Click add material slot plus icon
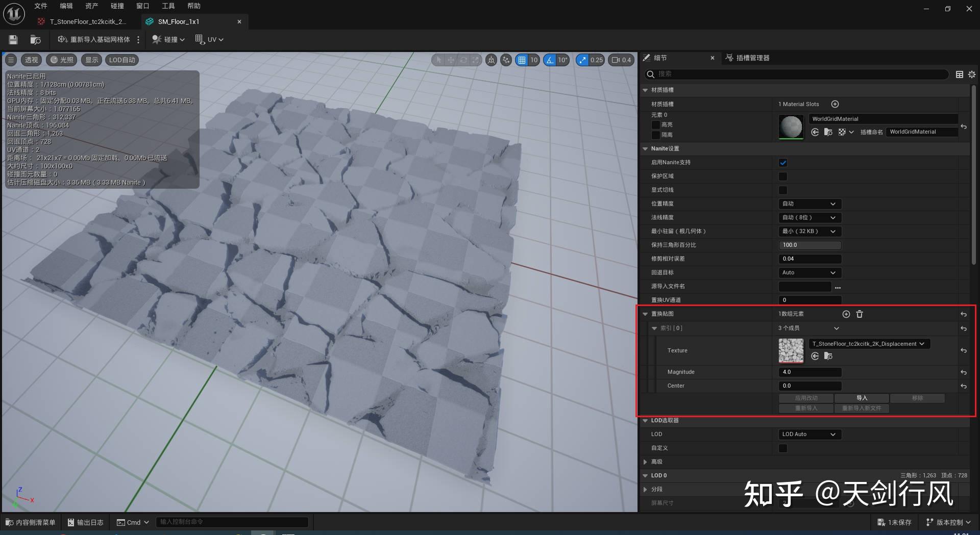 coord(835,104)
